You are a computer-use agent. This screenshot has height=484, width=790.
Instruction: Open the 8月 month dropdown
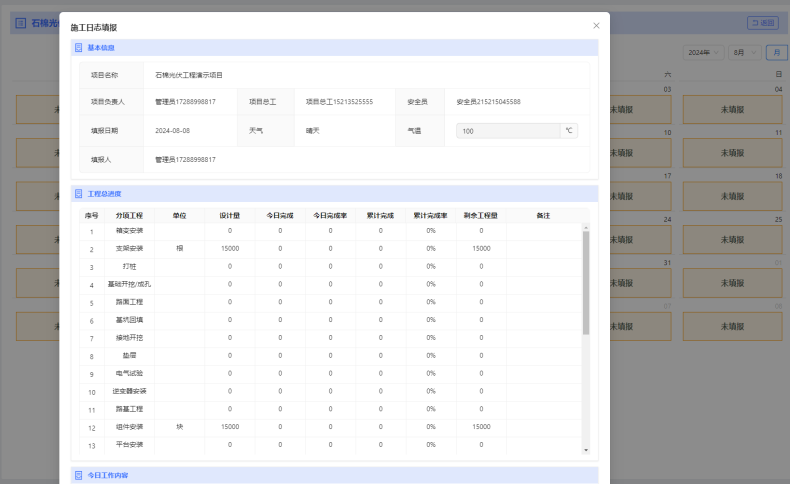[745, 52]
